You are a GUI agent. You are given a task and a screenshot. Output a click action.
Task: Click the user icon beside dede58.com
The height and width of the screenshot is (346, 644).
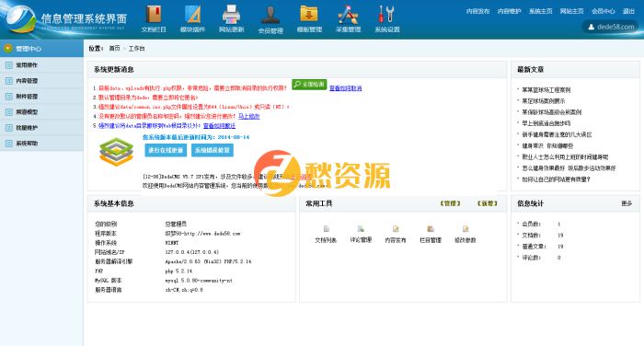click(591, 27)
